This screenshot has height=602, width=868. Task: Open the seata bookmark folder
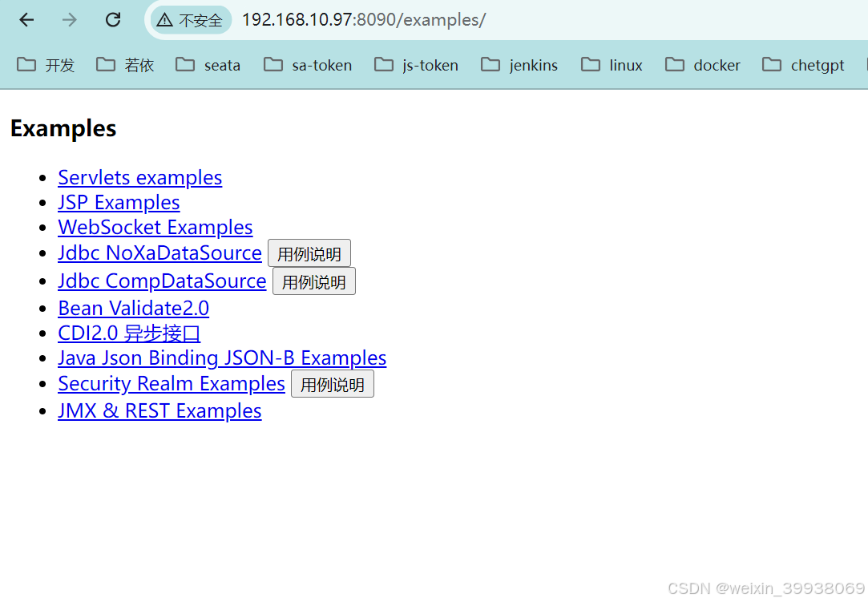pos(221,65)
